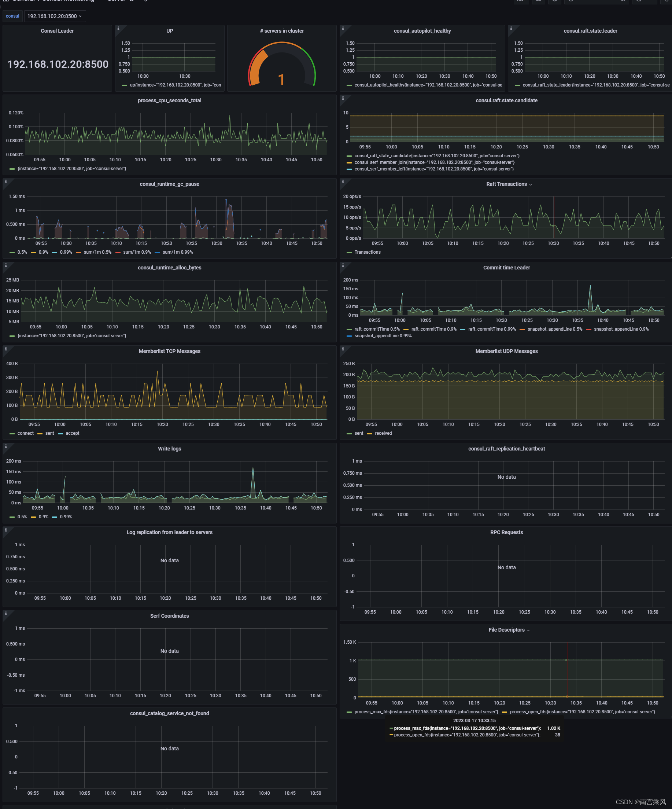
Task: Expand the 192.168.102.20:8500 instance selector
Action: coord(54,16)
